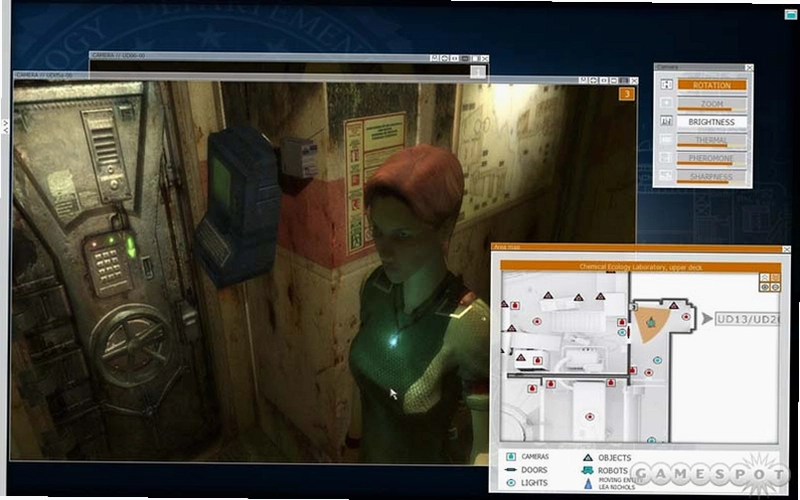800x500 pixels.
Task: Click the number badge on rear camera window
Action: (x=478, y=72)
